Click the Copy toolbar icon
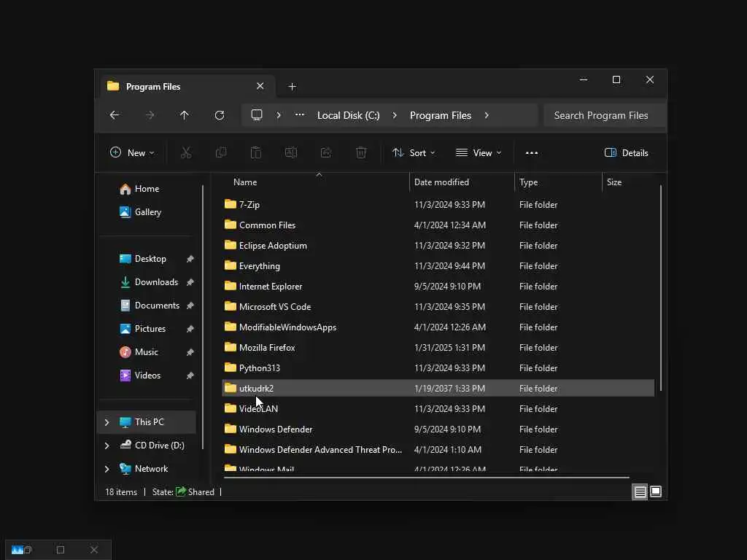747x560 pixels. (221, 152)
